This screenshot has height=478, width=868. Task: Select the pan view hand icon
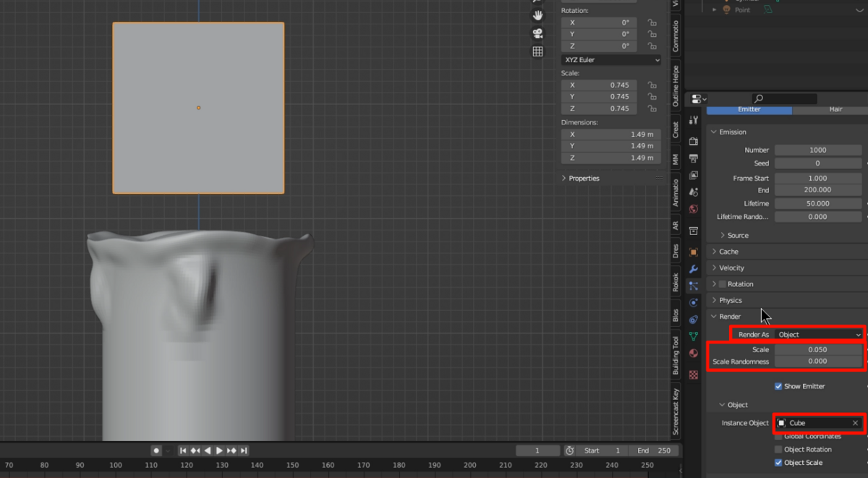click(537, 15)
